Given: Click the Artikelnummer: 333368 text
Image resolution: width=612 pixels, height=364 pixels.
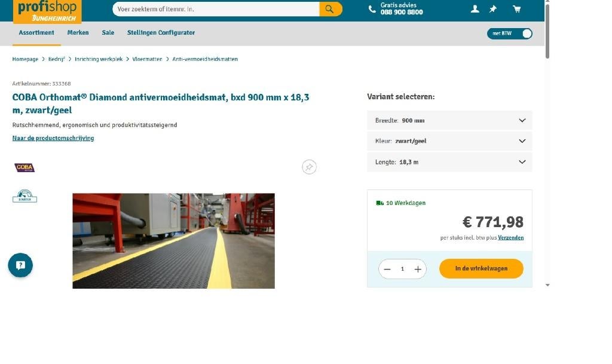Looking at the screenshot, I should (x=41, y=84).
